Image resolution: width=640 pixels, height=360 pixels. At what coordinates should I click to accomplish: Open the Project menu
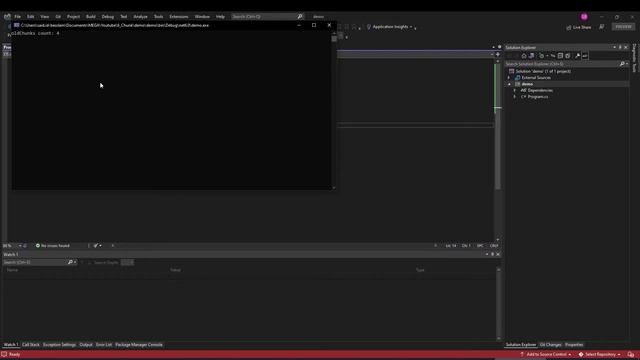point(73,17)
